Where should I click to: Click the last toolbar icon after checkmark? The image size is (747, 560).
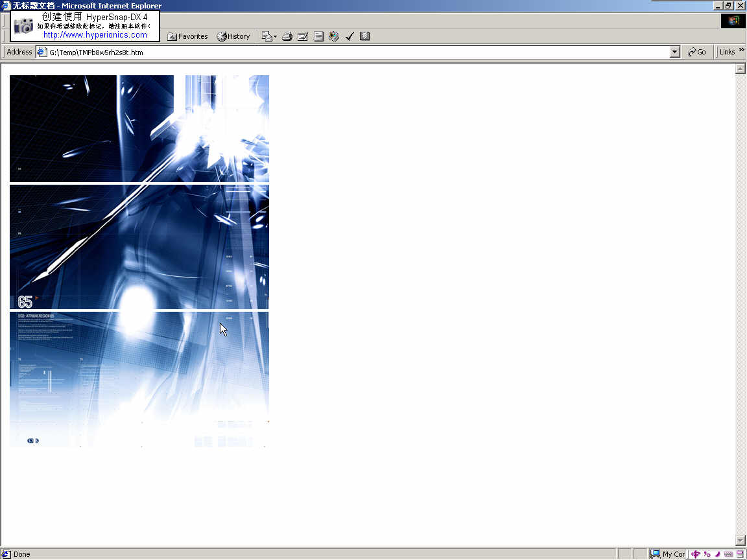tap(365, 36)
